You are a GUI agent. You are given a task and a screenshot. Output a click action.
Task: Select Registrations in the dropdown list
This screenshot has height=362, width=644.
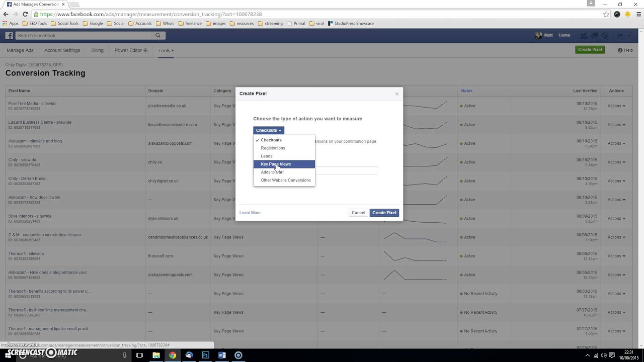pos(284,148)
